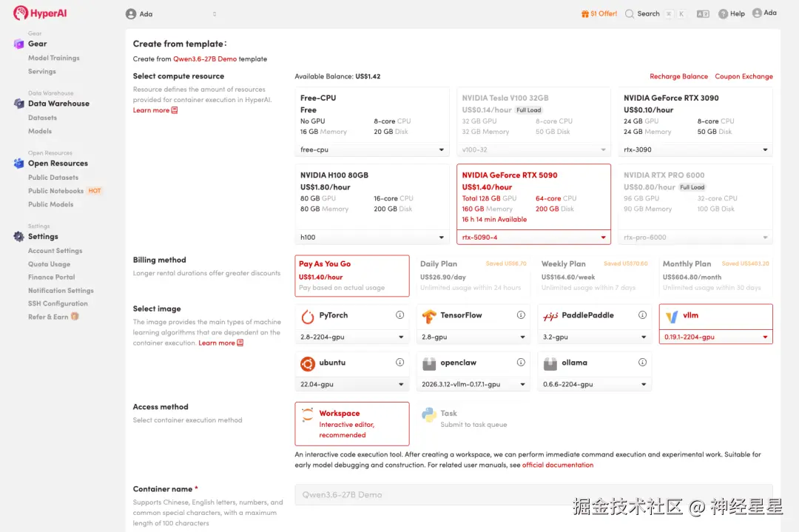Choose the Monthly Plan billing option
Screen dimensions: 799x532
click(x=716, y=276)
